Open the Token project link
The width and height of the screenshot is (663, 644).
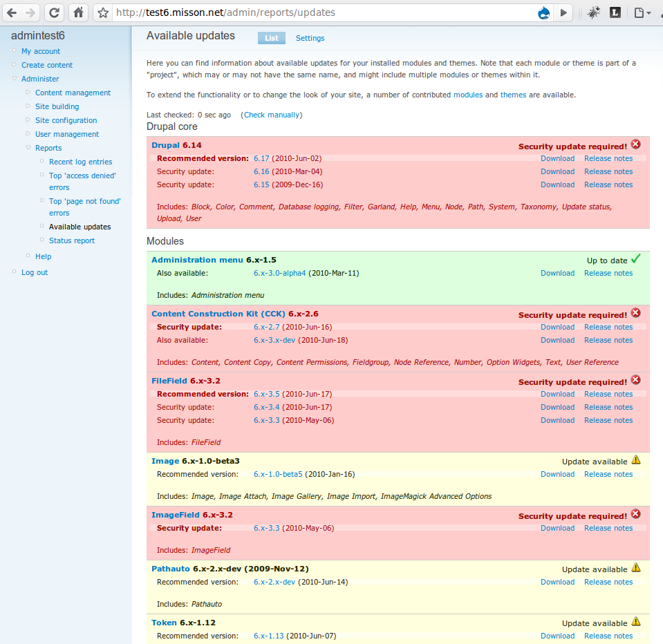point(164,623)
